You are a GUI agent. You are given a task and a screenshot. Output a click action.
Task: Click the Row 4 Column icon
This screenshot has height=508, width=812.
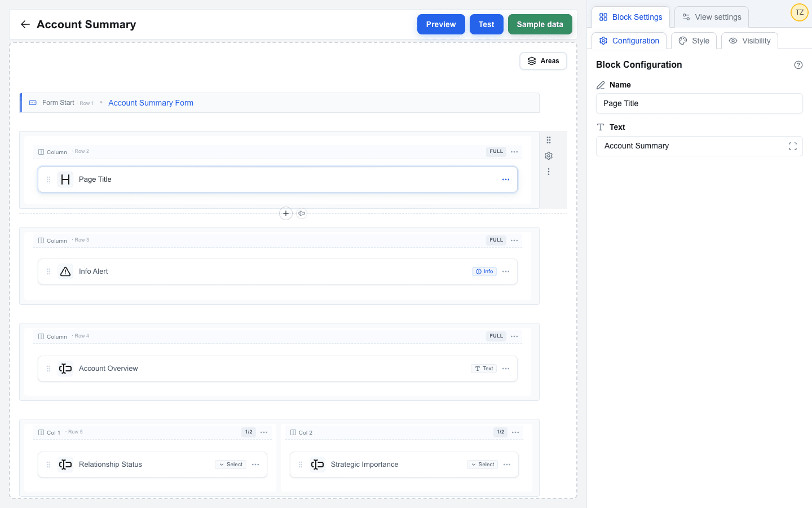41,336
